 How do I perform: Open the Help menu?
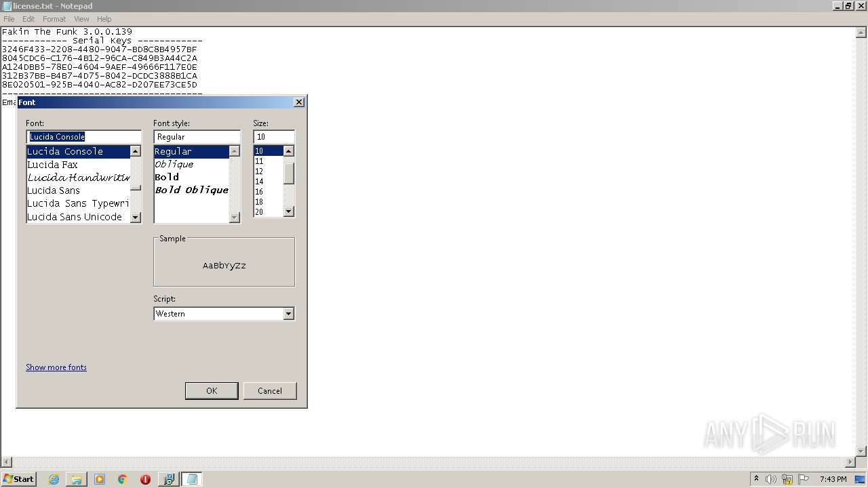[104, 19]
